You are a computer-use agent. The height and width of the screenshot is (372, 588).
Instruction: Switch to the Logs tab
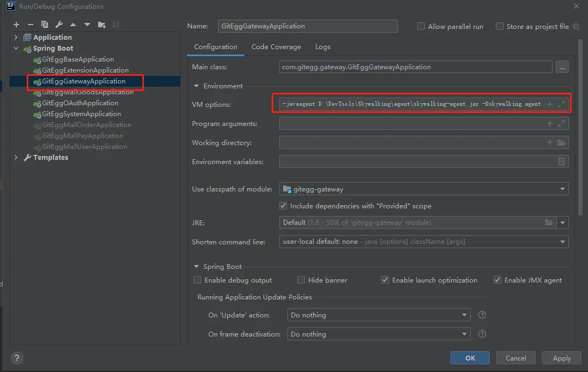322,47
